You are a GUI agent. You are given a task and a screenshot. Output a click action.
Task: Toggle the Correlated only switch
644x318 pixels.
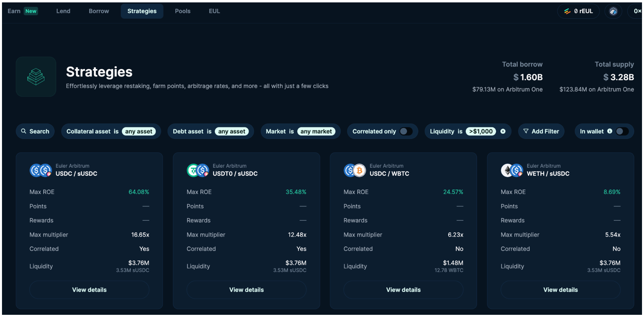tap(406, 131)
